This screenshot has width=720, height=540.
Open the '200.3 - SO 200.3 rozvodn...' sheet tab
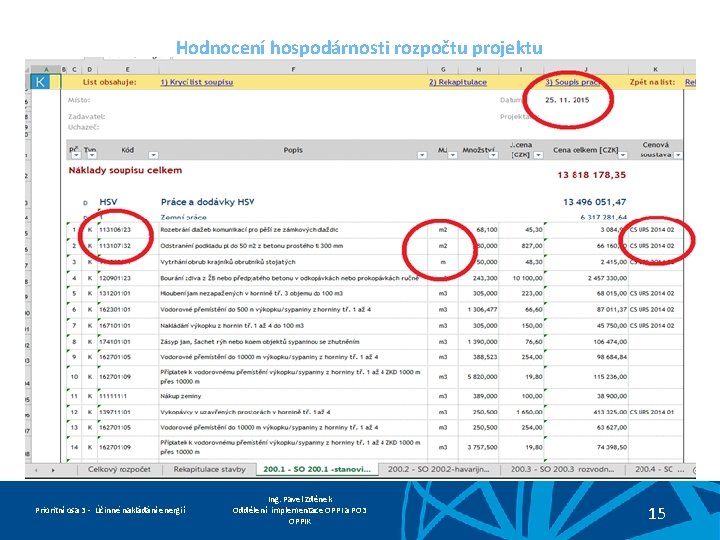click(x=562, y=469)
